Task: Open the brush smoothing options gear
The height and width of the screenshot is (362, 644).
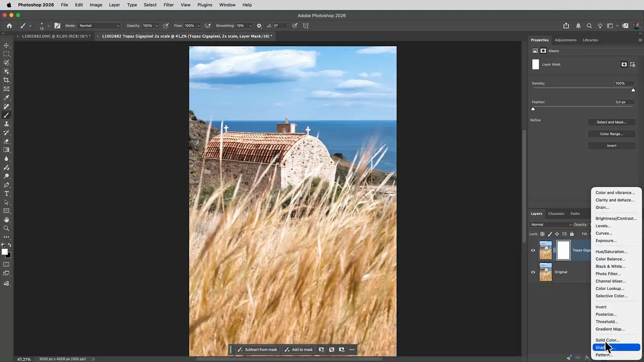Action: click(259, 25)
